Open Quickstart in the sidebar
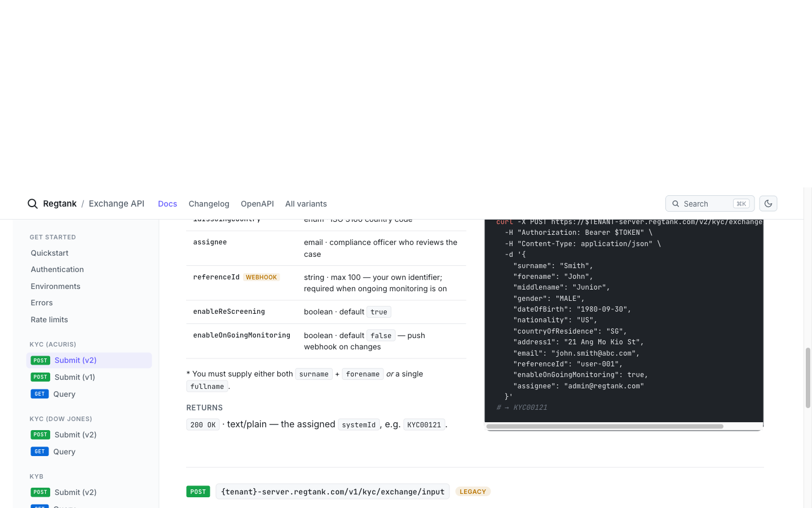The height and width of the screenshot is (508, 812). [x=50, y=253]
